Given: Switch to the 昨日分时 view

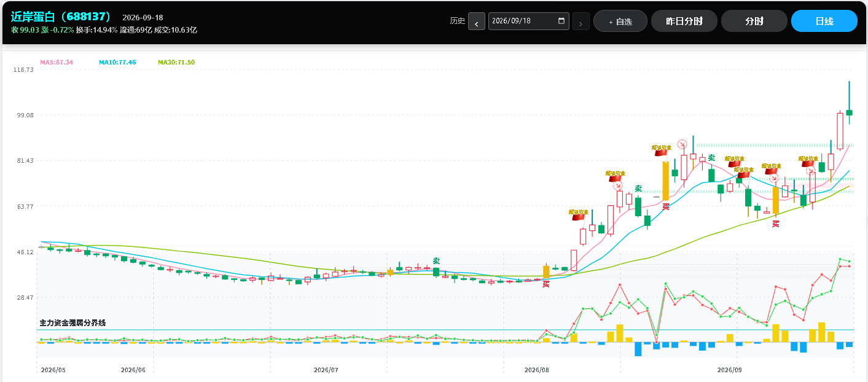Looking at the screenshot, I should click(x=684, y=21).
